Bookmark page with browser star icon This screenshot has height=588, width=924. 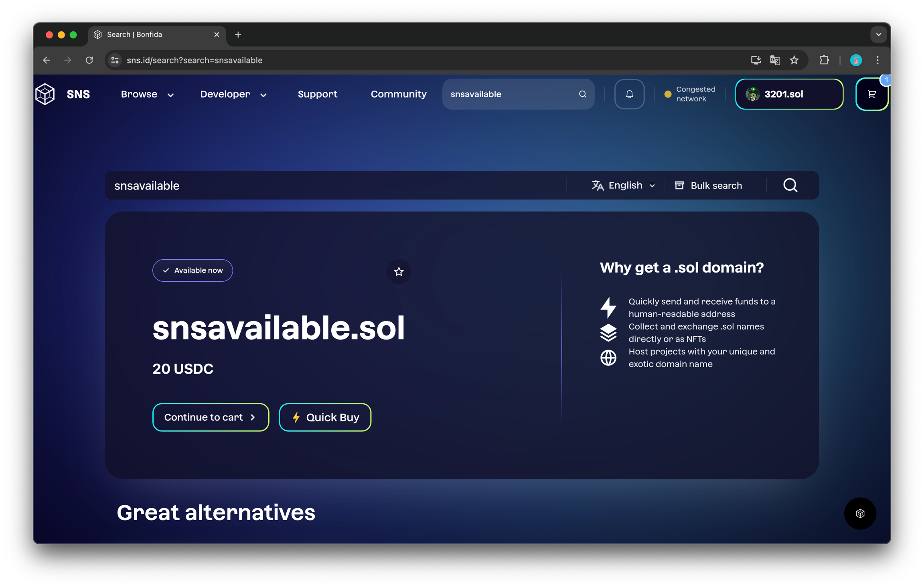[794, 60]
